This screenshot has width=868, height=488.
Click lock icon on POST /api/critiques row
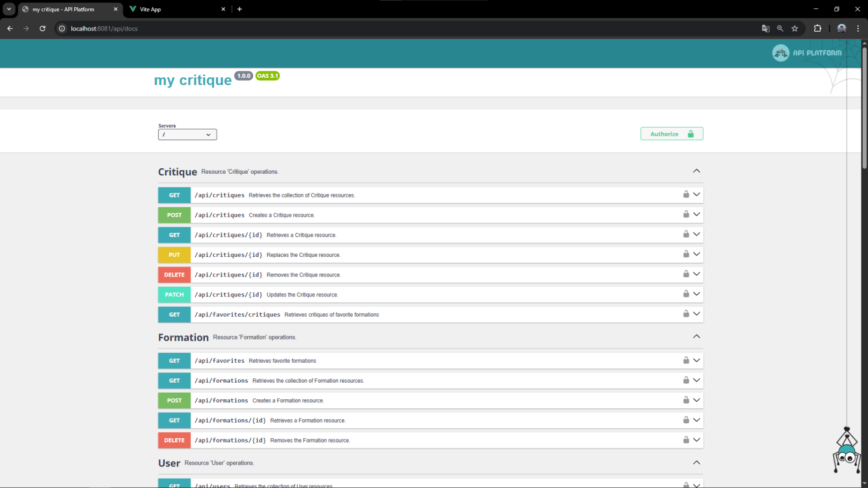[686, 214]
